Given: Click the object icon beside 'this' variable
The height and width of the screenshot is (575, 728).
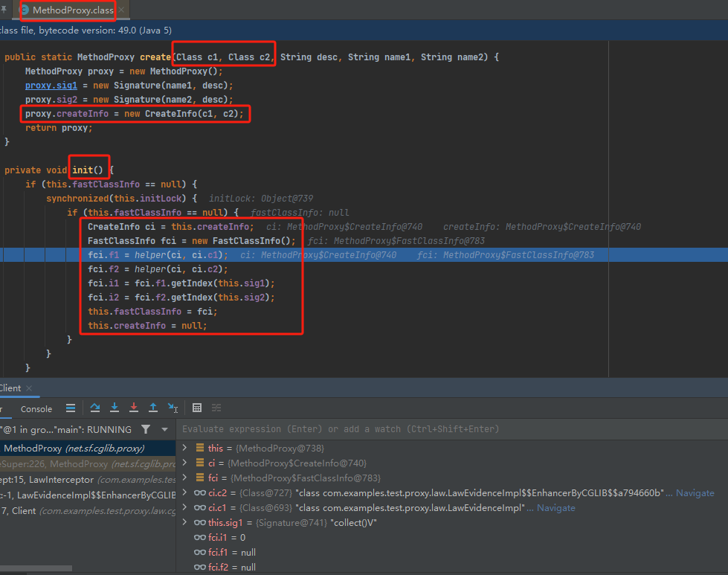Looking at the screenshot, I should (x=200, y=448).
